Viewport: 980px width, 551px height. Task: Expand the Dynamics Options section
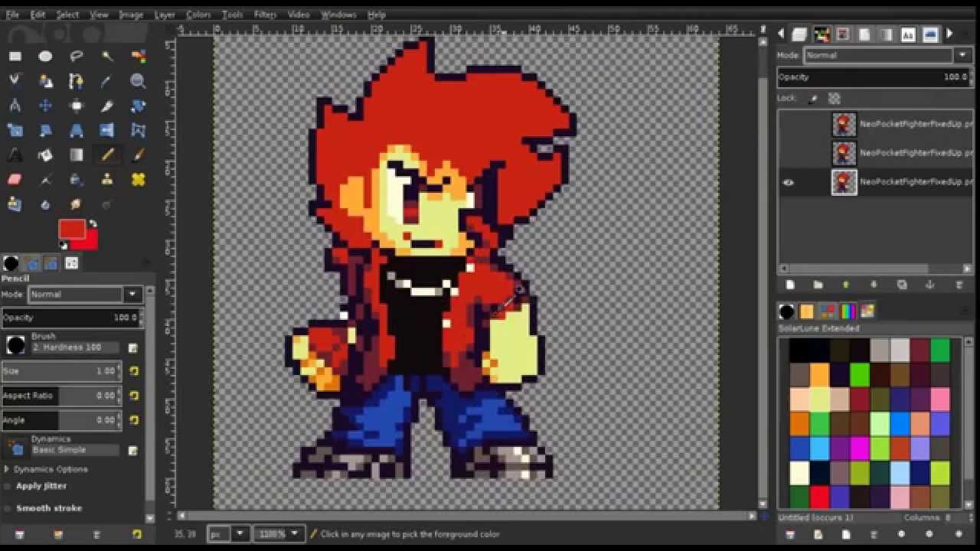(7, 469)
